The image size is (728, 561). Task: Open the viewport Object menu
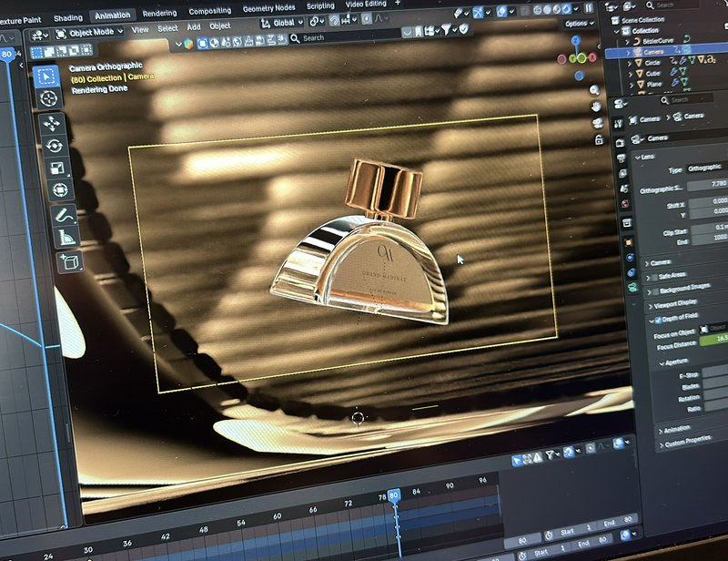tap(219, 26)
